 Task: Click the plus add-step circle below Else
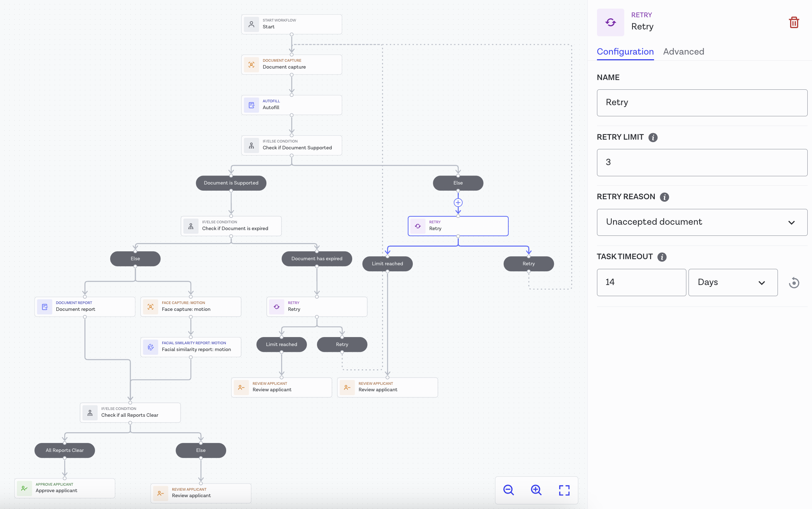[x=458, y=203]
